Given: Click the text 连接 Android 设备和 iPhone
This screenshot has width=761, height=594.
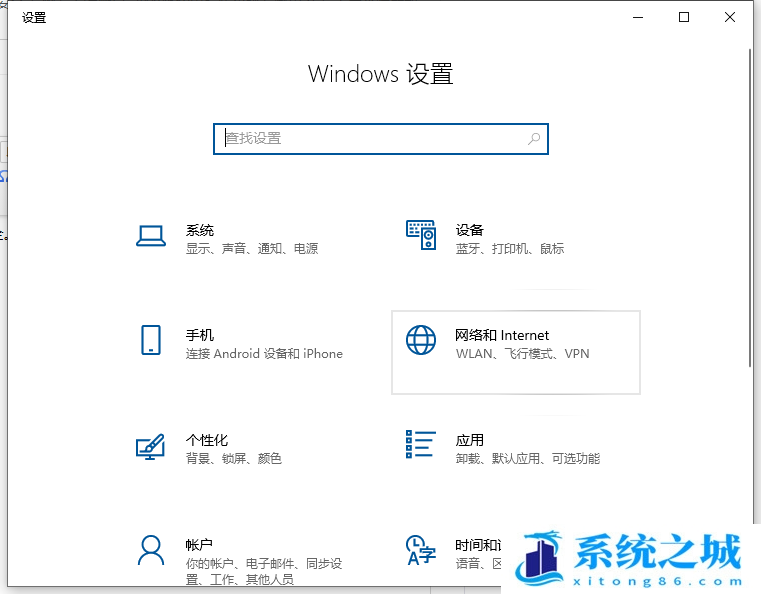Looking at the screenshot, I should (264, 353).
